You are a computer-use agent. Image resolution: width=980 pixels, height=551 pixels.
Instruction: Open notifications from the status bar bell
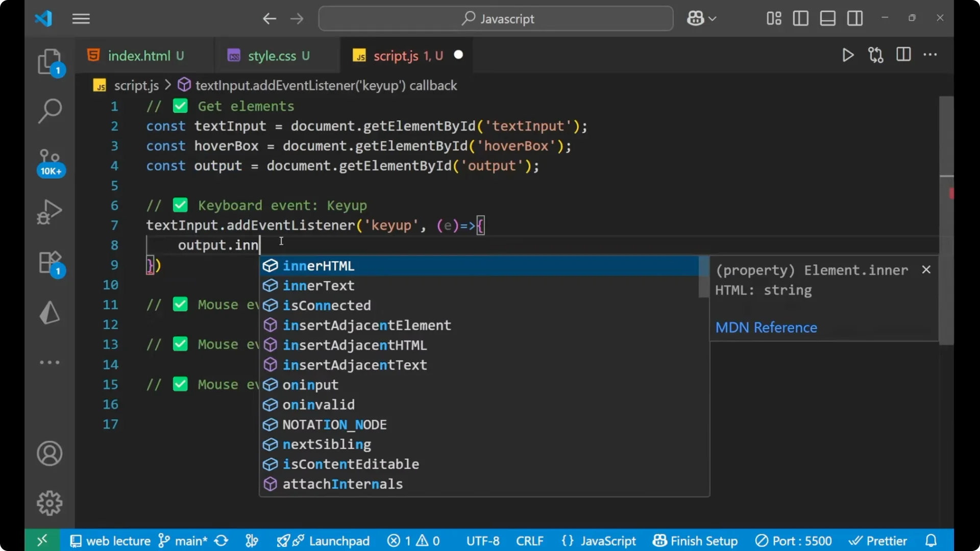click(x=930, y=540)
